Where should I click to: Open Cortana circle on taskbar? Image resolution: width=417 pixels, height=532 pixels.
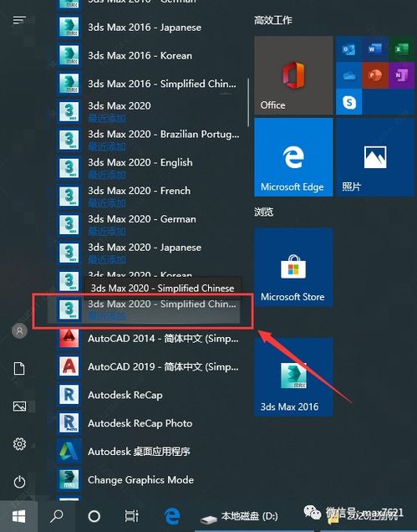click(94, 516)
